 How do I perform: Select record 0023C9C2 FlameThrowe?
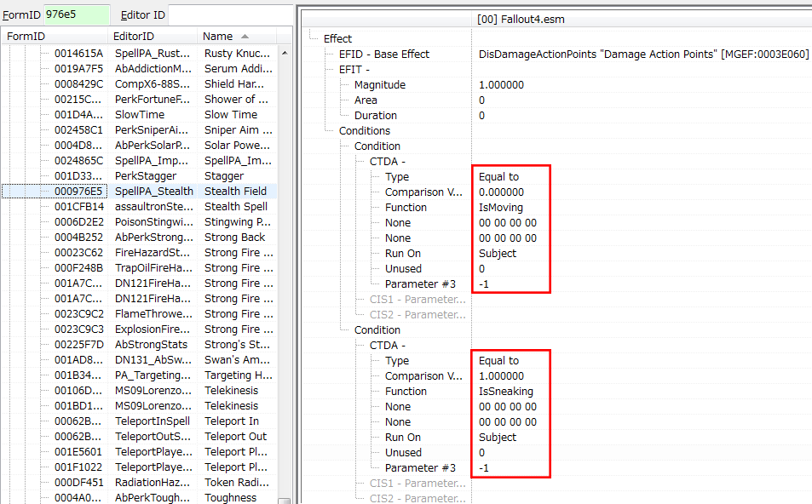139,313
